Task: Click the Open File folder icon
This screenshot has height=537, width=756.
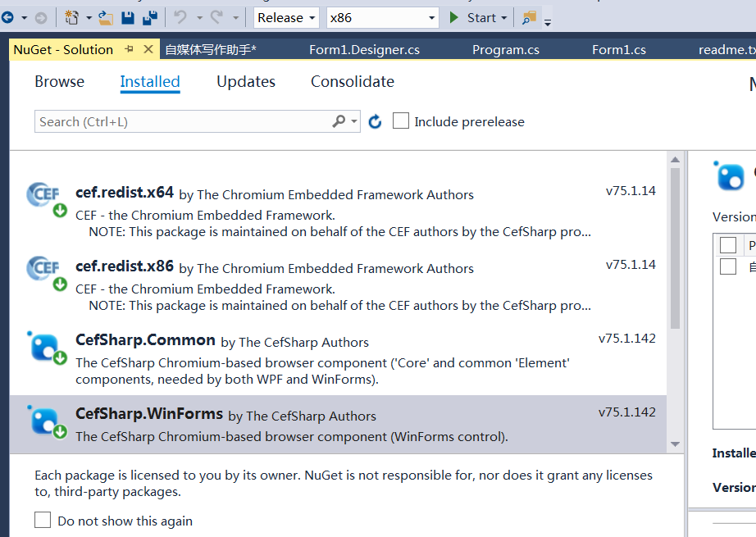Action: tap(106, 17)
